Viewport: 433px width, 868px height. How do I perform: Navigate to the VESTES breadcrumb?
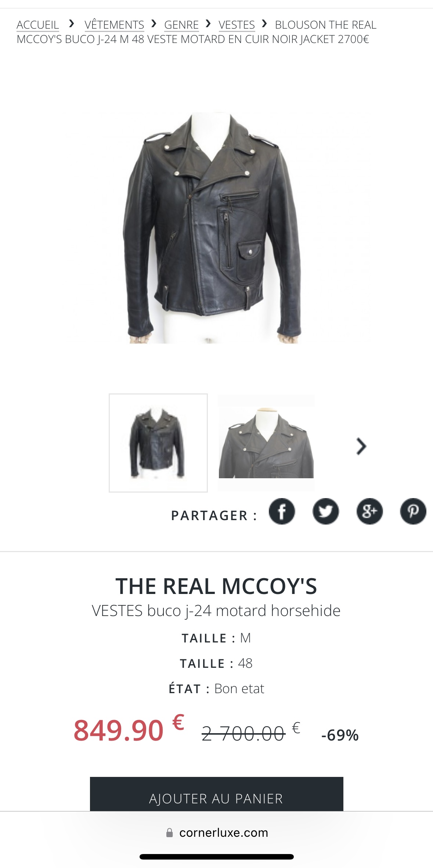[x=237, y=25]
